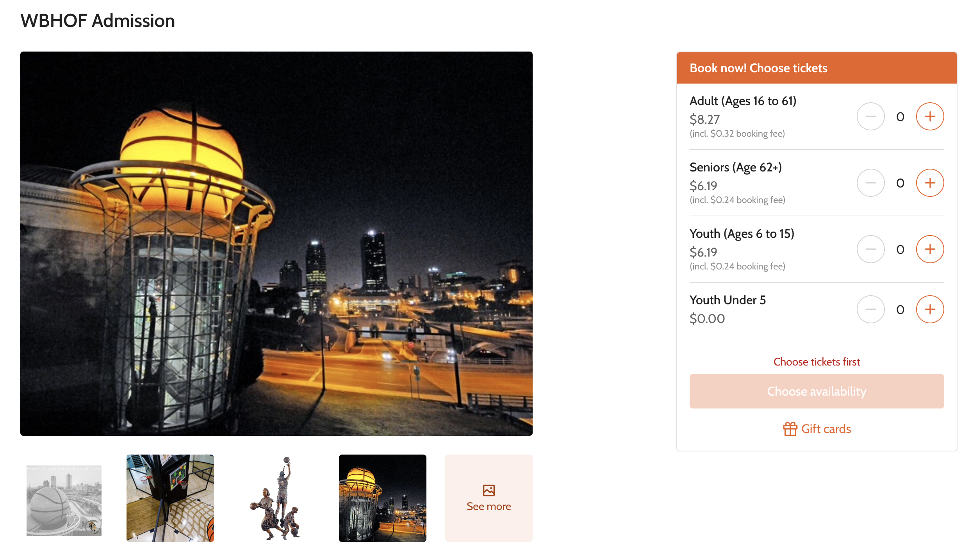Image resolution: width=970 pixels, height=560 pixels.
Task: Click the gift box icon
Action: click(x=790, y=429)
